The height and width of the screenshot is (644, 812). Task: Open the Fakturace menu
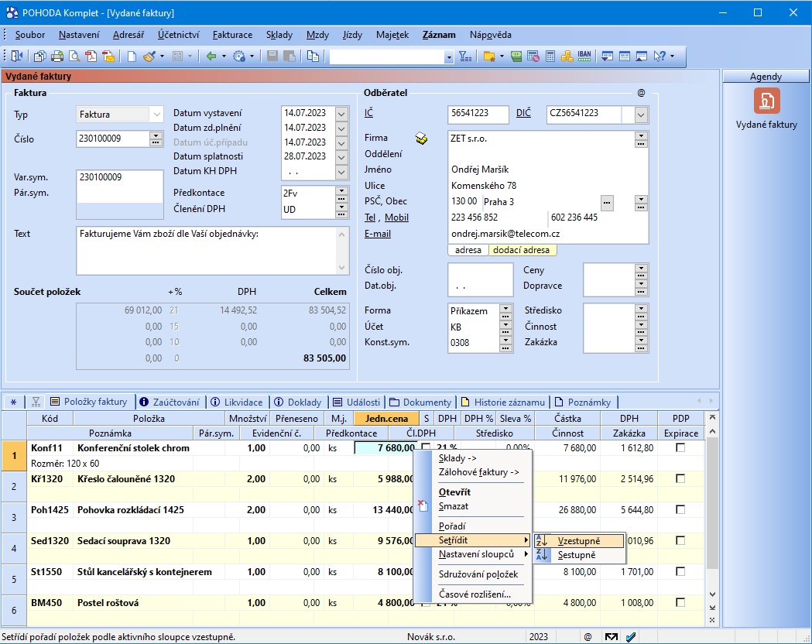[x=232, y=35]
